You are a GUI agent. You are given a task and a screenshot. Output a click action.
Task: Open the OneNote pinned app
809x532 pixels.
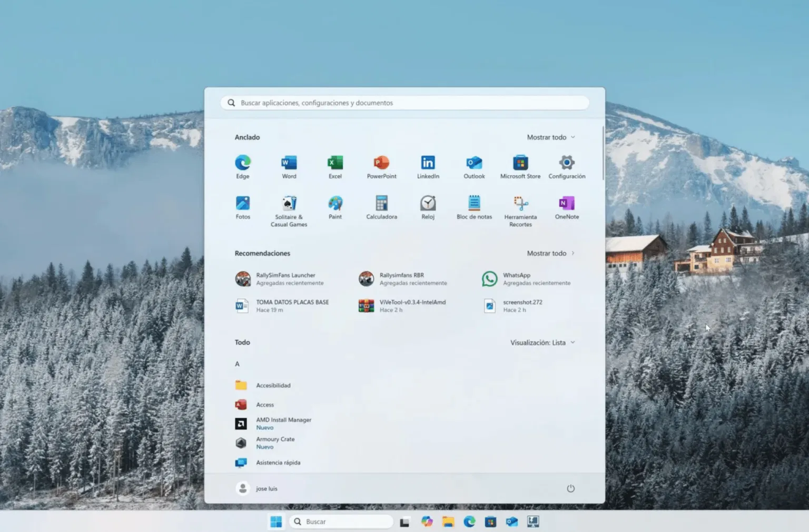tap(567, 207)
